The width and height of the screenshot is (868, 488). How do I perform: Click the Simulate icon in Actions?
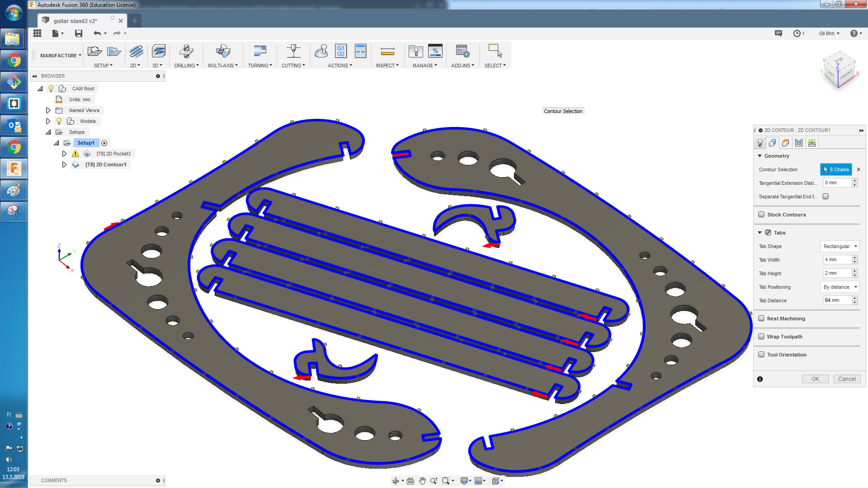[321, 51]
